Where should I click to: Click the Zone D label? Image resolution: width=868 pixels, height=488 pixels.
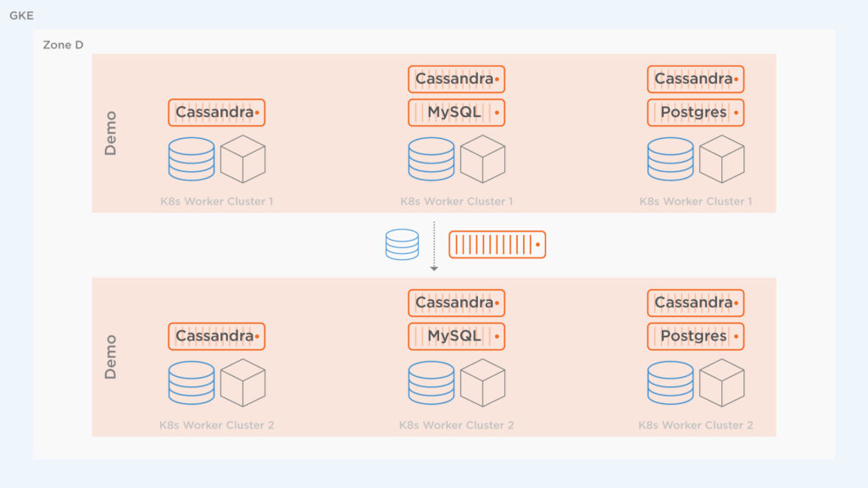coord(63,45)
